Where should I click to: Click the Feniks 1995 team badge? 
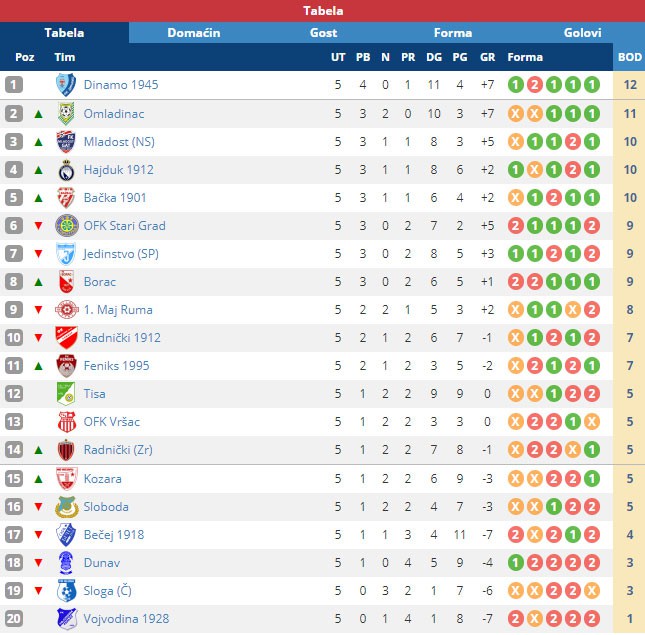pos(66,366)
